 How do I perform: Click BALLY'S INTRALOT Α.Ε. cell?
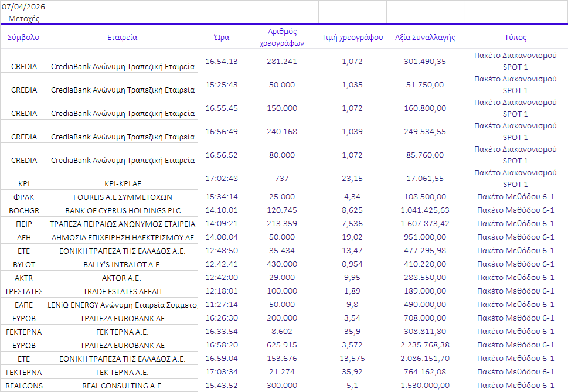[x=123, y=265]
